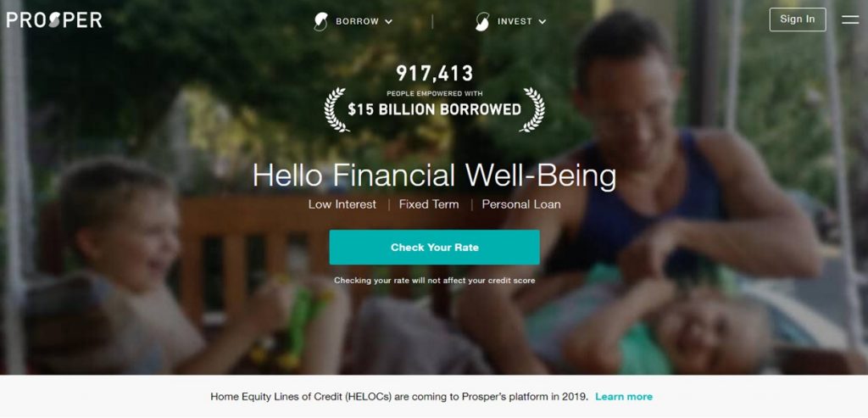868x418 pixels.
Task: Select the Personal Loan label
Action: (521, 204)
